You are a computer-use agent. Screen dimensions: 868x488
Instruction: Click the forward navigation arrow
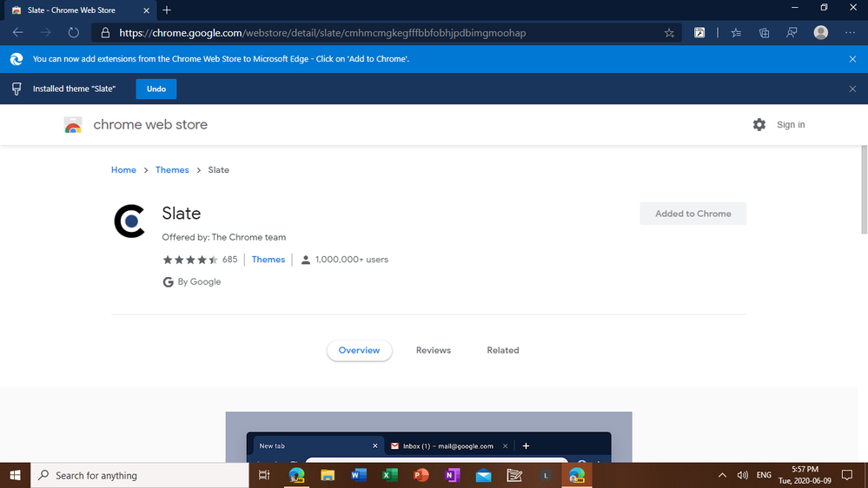45,33
